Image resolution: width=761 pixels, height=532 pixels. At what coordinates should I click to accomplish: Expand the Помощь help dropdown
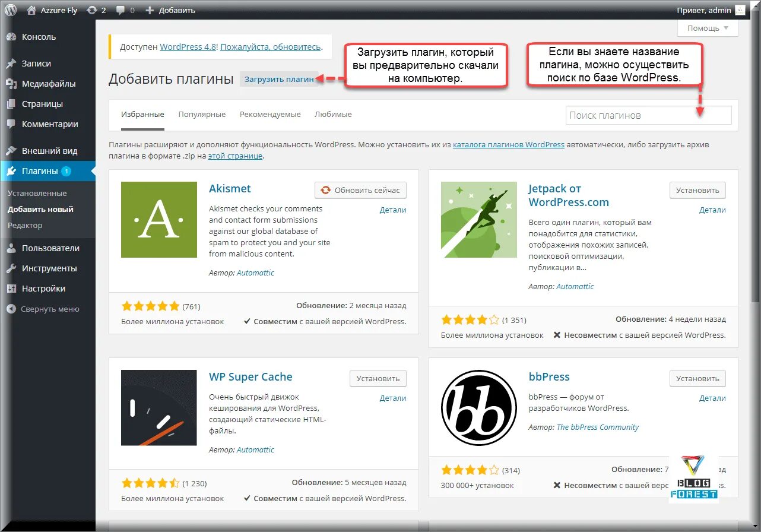708,28
